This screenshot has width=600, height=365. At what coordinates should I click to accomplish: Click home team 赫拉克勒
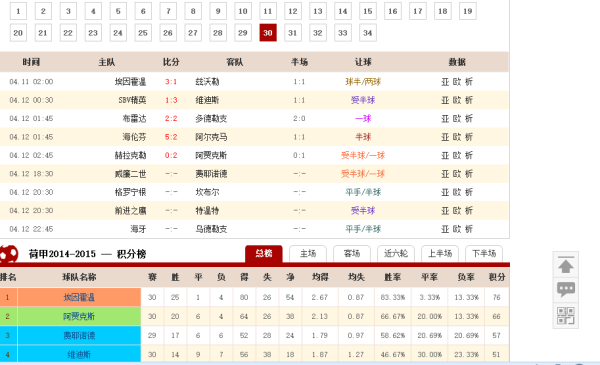point(130,155)
